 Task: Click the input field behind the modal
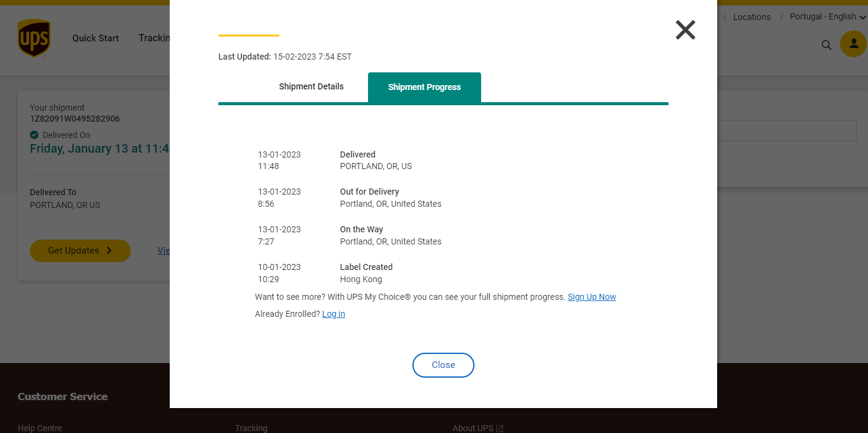click(787, 130)
